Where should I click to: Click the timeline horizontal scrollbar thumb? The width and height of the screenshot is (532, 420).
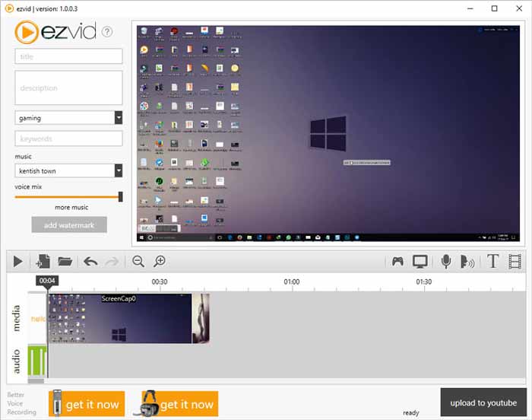[x=36, y=381]
